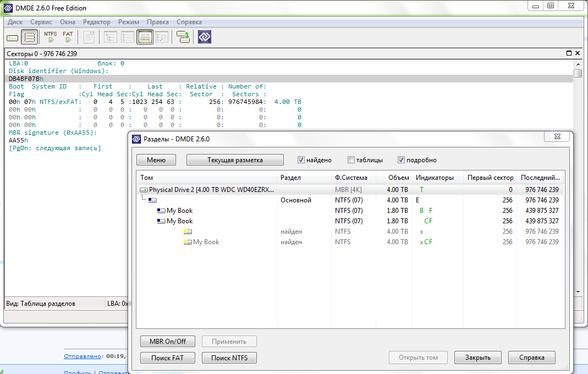Screen dimensions: 588x374
Task: Open the "Меню" dropdown button
Action: pos(156,160)
